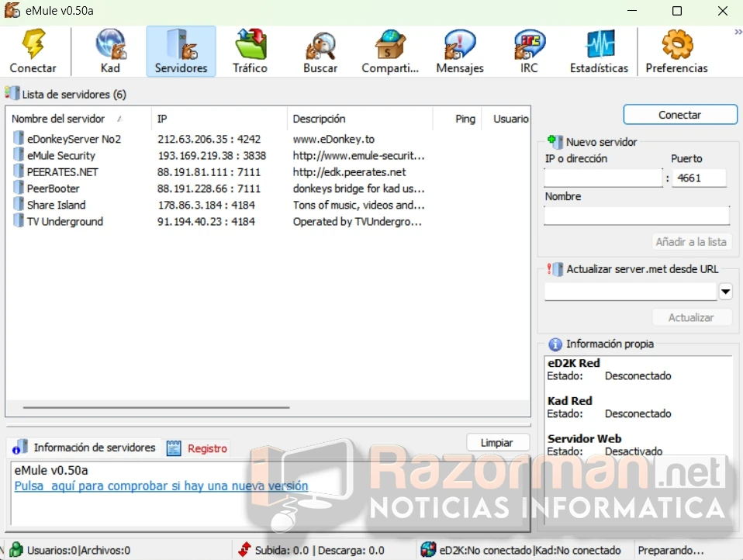Sort by Usuario column header
743x560 pixels.
click(x=506, y=119)
